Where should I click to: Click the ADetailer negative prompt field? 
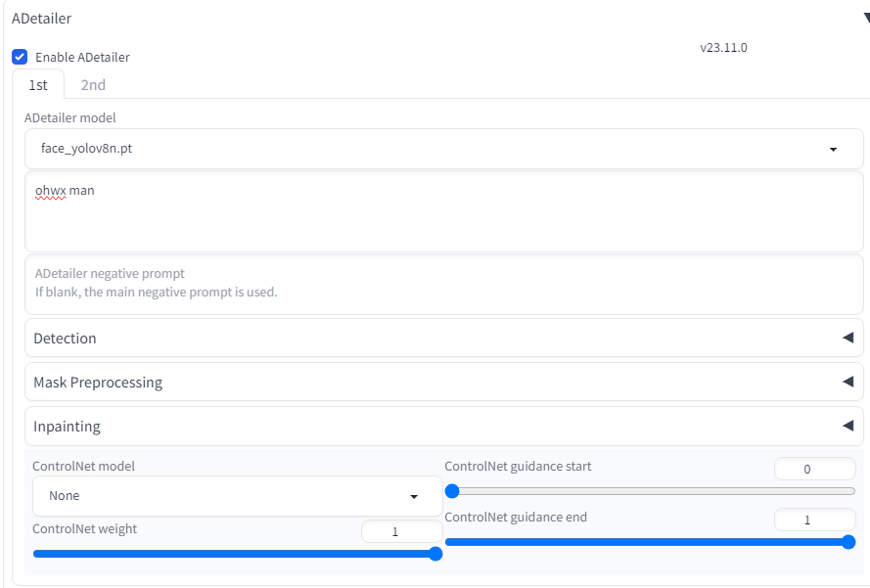click(443, 284)
